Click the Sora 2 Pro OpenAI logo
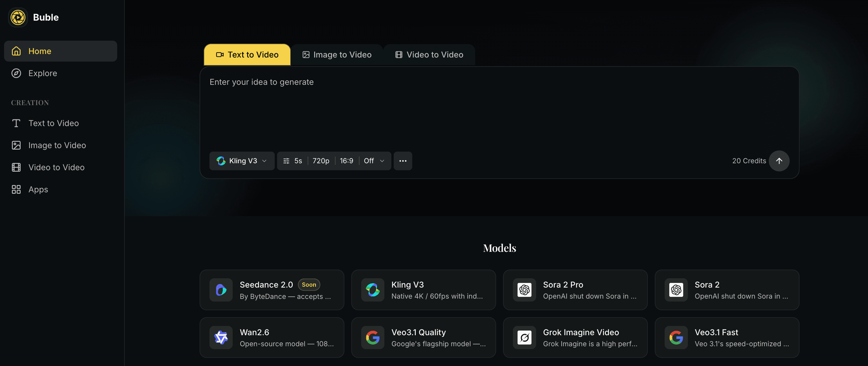Image resolution: width=868 pixels, height=366 pixels. coord(524,290)
